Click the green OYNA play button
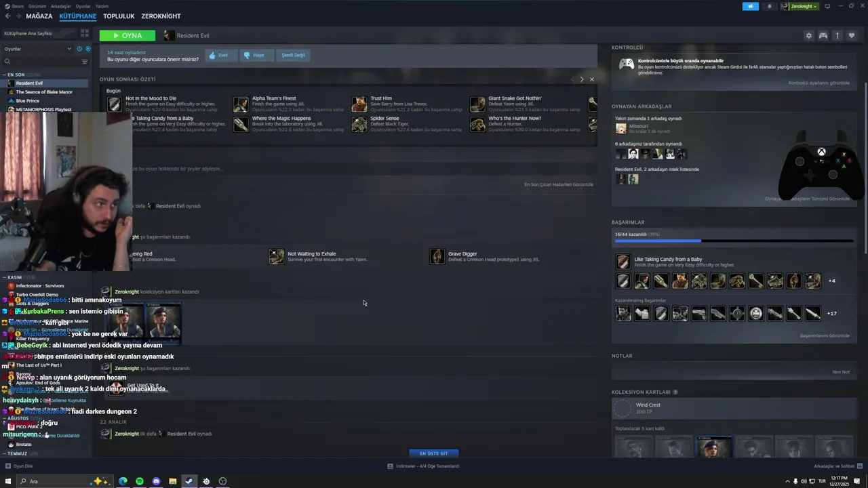The image size is (868, 488). [x=127, y=35]
